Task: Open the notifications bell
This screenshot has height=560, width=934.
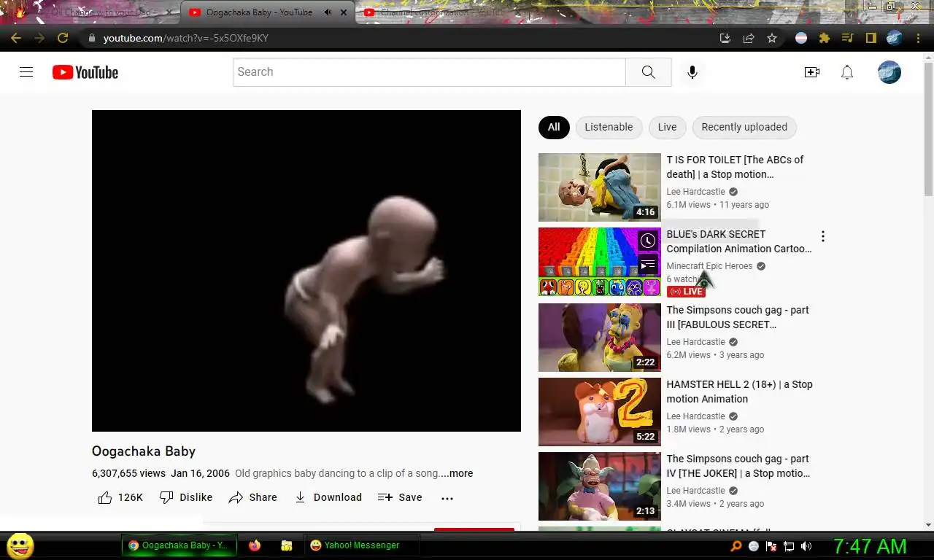Action: click(847, 72)
